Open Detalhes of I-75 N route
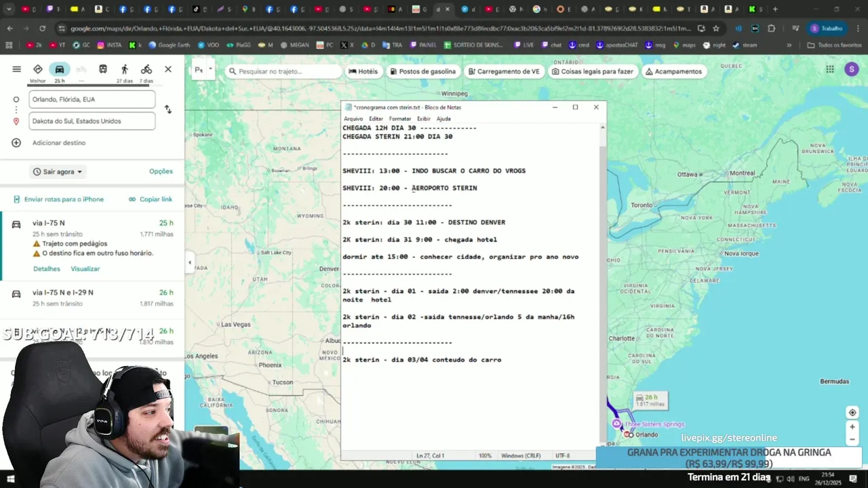The image size is (868, 488). pos(47,269)
